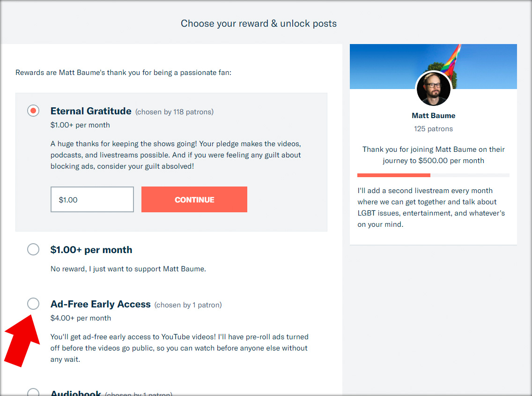Click the '$1.00+ per month' heading
This screenshot has height=396, width=532.
91,250
